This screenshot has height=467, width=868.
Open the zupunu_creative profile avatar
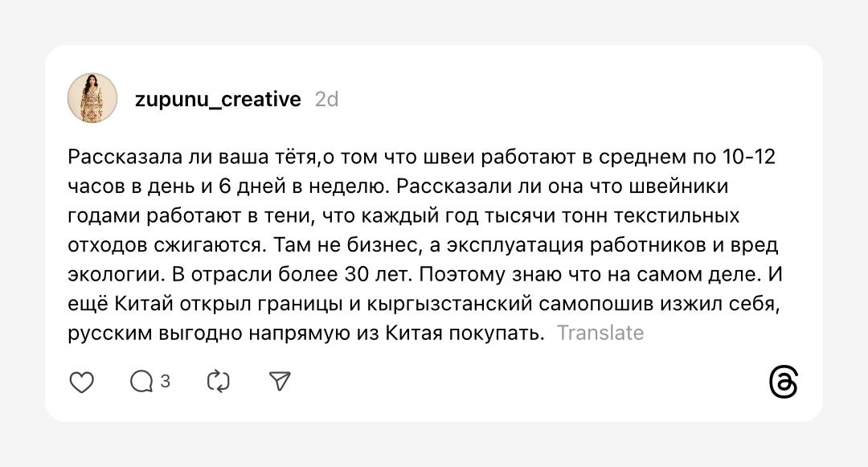point(92,98)
